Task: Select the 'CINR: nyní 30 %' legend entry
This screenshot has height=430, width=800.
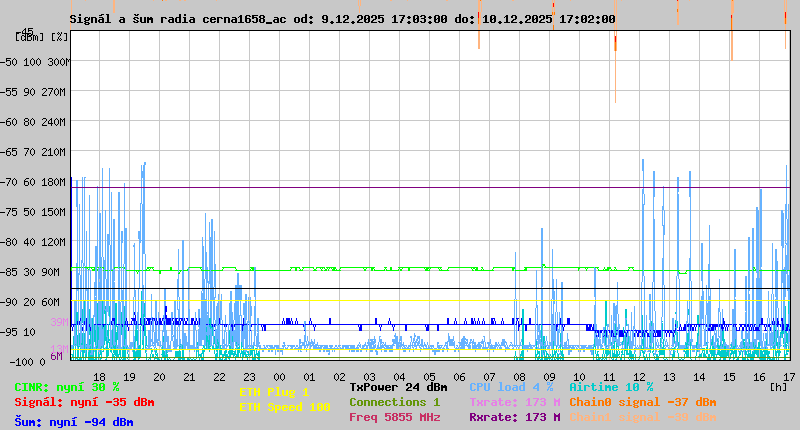Action: click(67, 387)
